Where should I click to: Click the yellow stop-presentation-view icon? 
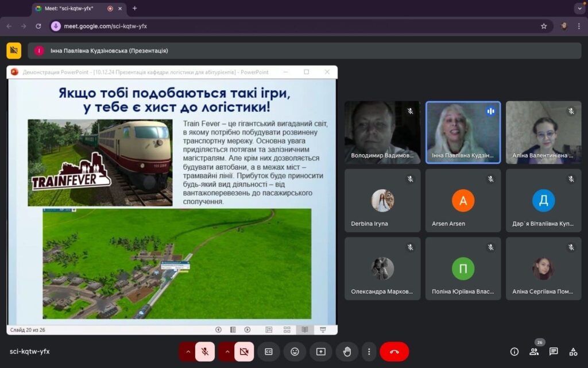(14, 51)
